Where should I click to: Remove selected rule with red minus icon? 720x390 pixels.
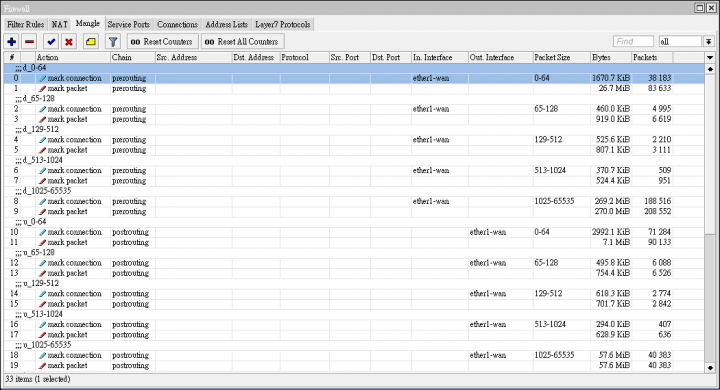29,42
